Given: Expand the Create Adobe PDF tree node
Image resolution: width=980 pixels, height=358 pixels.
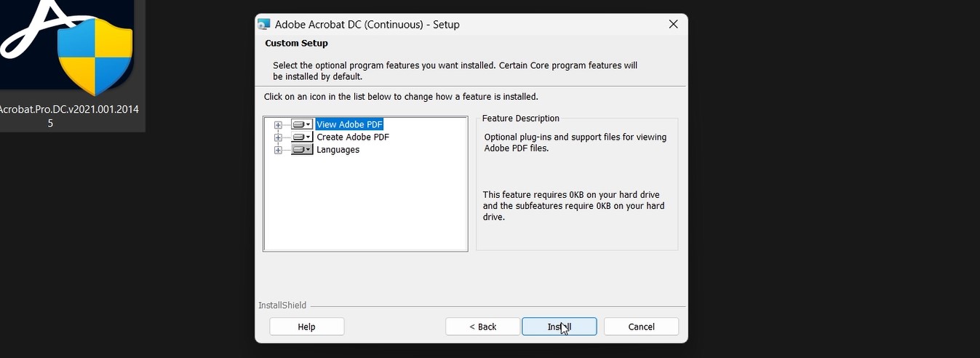Looking at the screenshot, I should click(x=278, y=138).
